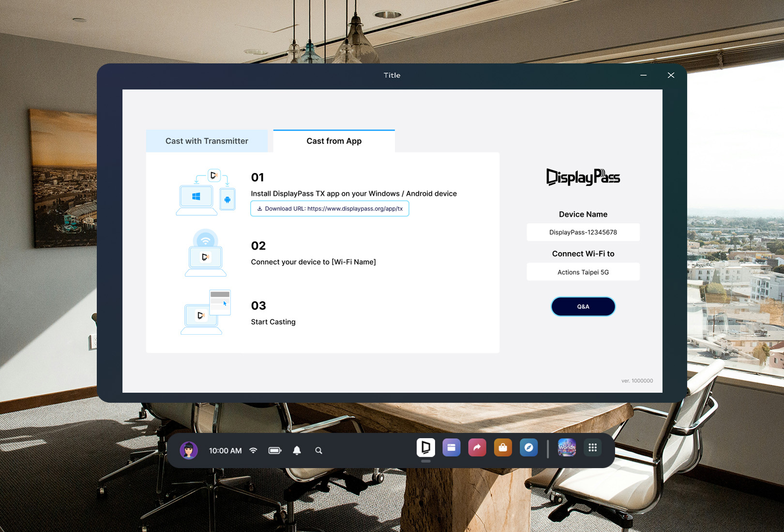Click the Q&A button
Image resolution: width=784 pixels, height=532 pixels.
pos(583,307)
